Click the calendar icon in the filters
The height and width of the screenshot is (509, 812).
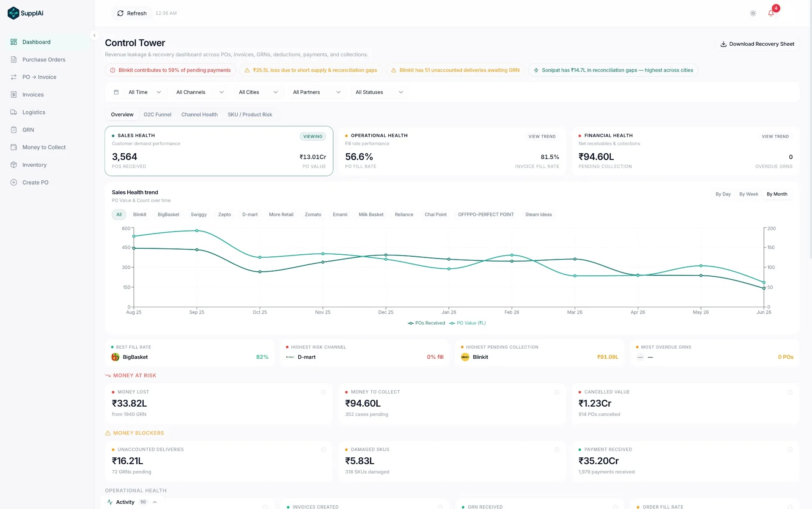click(116, 92)
